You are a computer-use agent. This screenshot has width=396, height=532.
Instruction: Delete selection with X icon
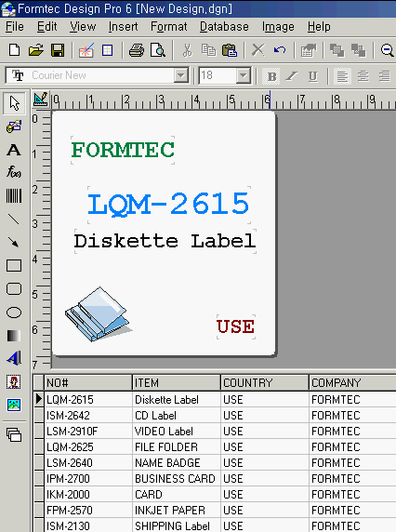click(258, 50)
